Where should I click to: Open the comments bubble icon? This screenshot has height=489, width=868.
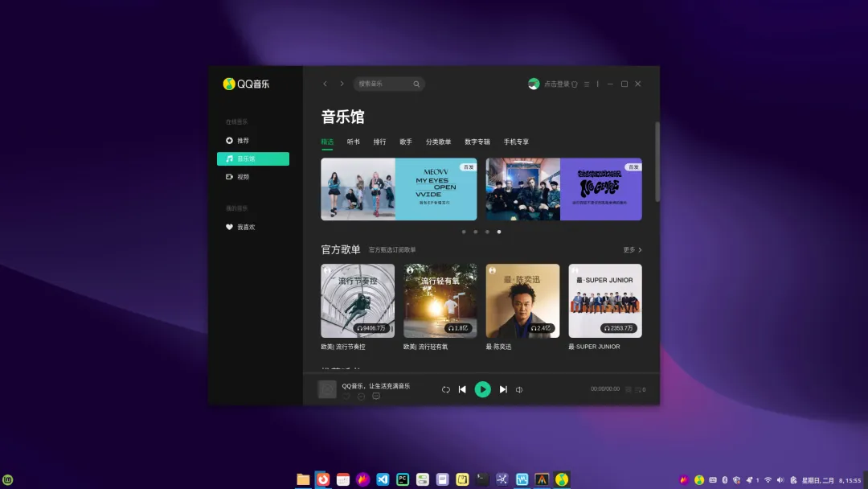[376, 397]
